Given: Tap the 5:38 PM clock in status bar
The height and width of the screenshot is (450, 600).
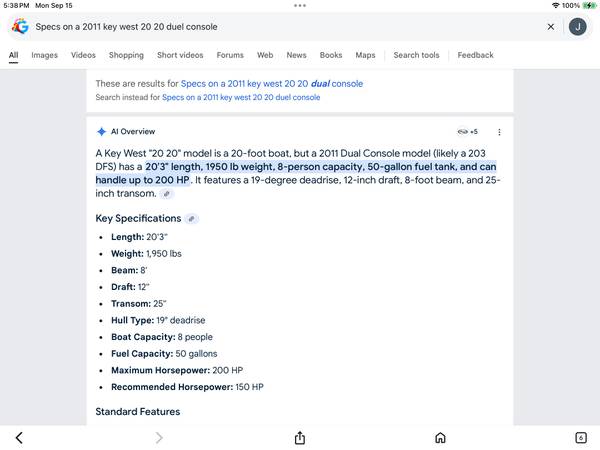Looking at the screenshot, I should (16, 5).
